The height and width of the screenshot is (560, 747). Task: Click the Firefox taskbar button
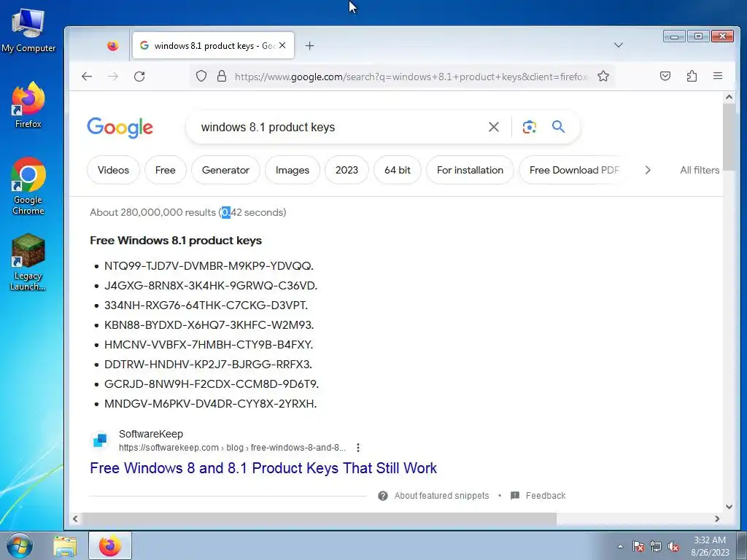(109, 545)
